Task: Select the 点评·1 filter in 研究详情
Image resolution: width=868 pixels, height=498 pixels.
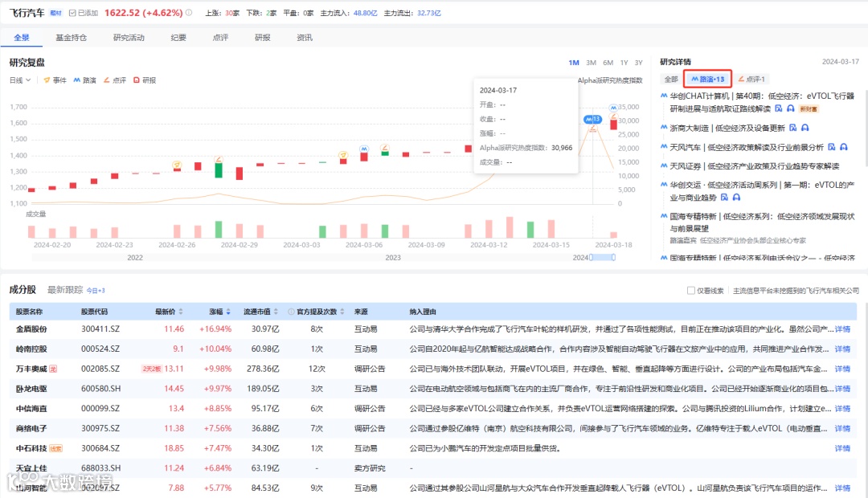Action: coord(751,80)
